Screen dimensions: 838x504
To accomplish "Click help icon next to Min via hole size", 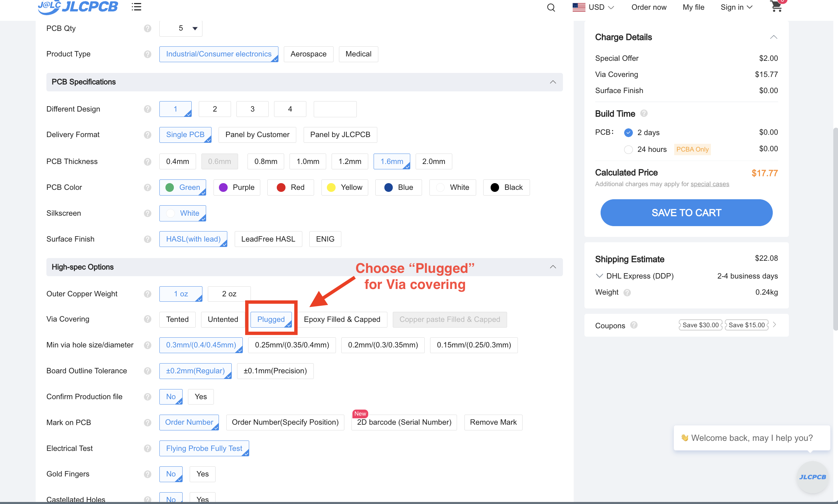I will (148, 345).
